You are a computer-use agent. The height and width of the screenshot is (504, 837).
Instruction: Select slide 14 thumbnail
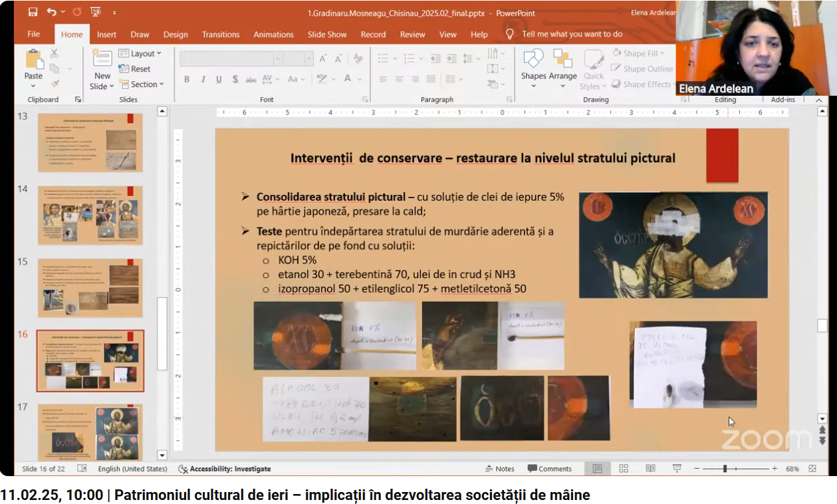90,215
